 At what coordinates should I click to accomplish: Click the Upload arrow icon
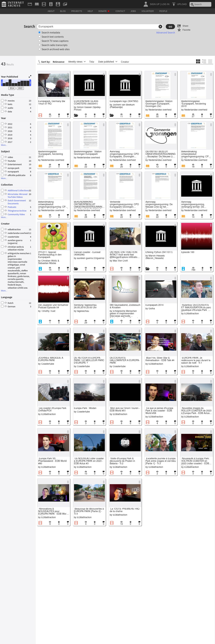(174, 4)
